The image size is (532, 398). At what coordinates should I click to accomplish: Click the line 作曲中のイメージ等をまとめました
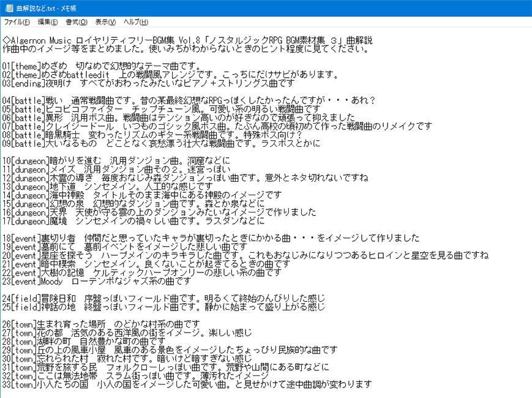185,49
